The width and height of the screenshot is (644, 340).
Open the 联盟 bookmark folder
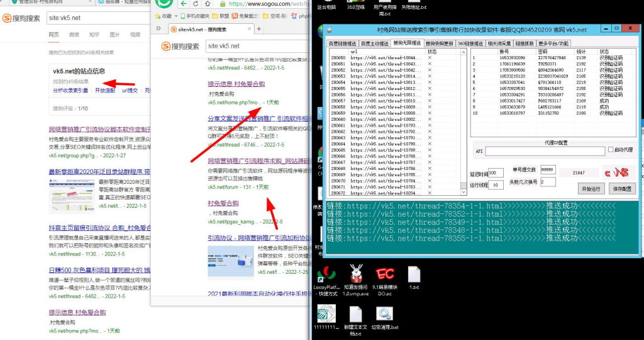pos(221,16)
